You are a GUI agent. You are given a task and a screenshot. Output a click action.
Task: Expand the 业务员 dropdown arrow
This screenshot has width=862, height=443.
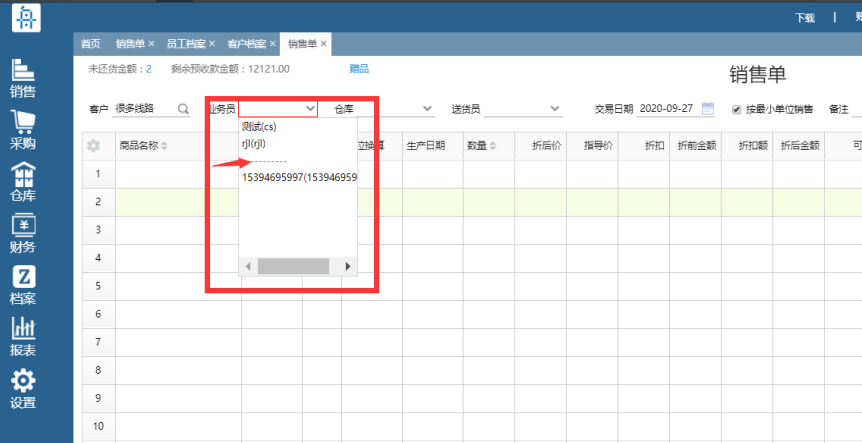tap(310, 109)
